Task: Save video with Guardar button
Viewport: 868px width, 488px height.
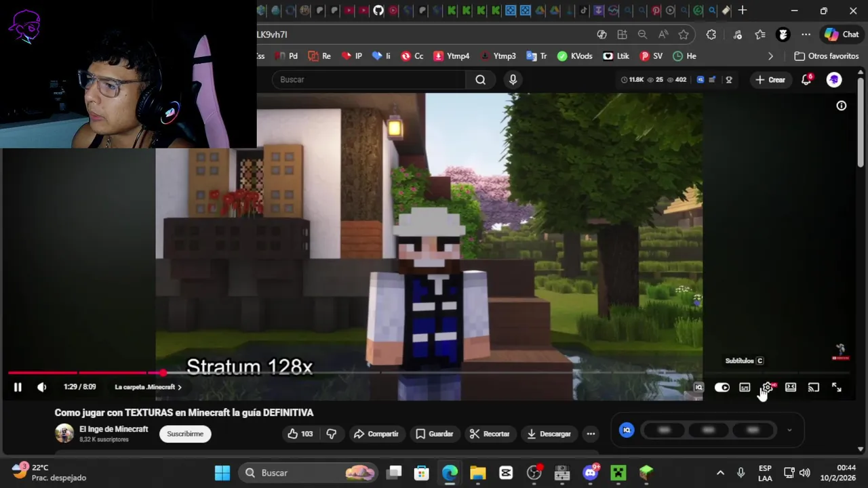Action: pyautogui.click(x=434, y=434)
